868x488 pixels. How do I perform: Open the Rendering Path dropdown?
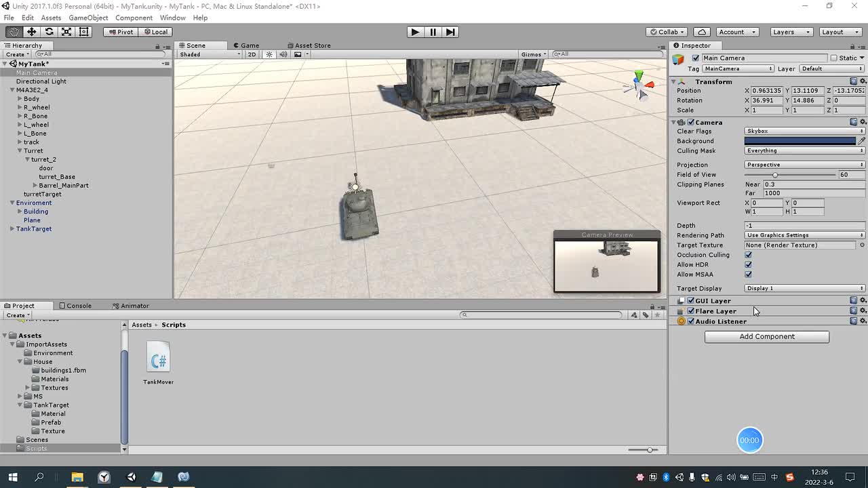pyautogui.click(x=804, y=235)
